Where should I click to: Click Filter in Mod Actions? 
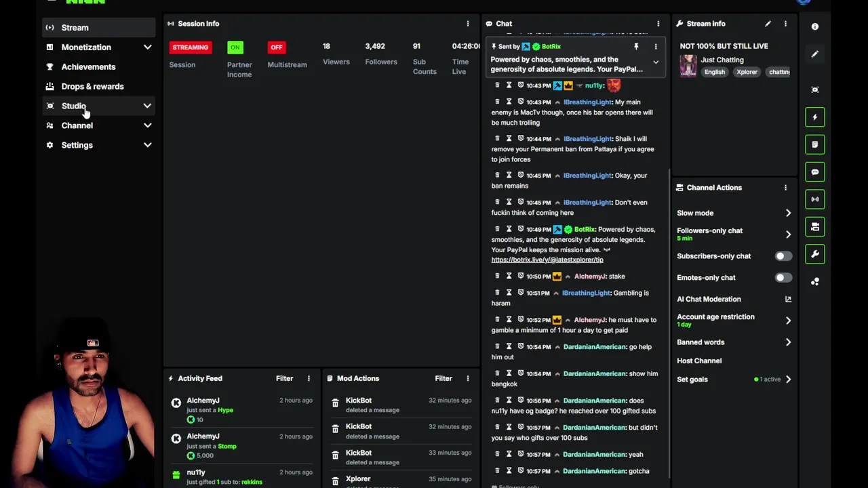point(443,378)
